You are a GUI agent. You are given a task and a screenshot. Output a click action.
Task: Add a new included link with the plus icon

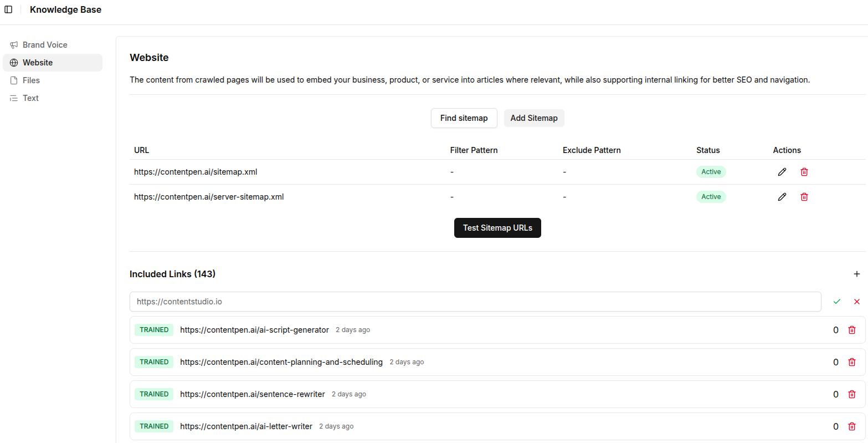(856, 273)
